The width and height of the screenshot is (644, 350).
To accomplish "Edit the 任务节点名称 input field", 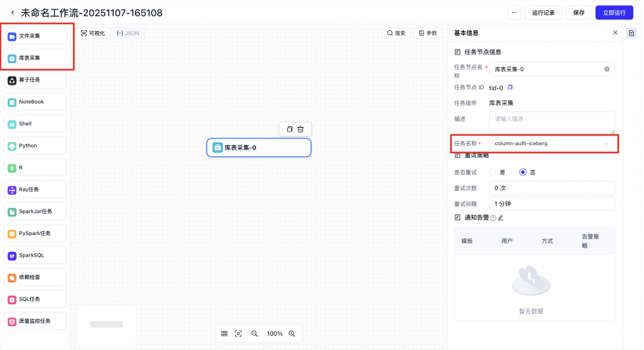I will (551, 69).
